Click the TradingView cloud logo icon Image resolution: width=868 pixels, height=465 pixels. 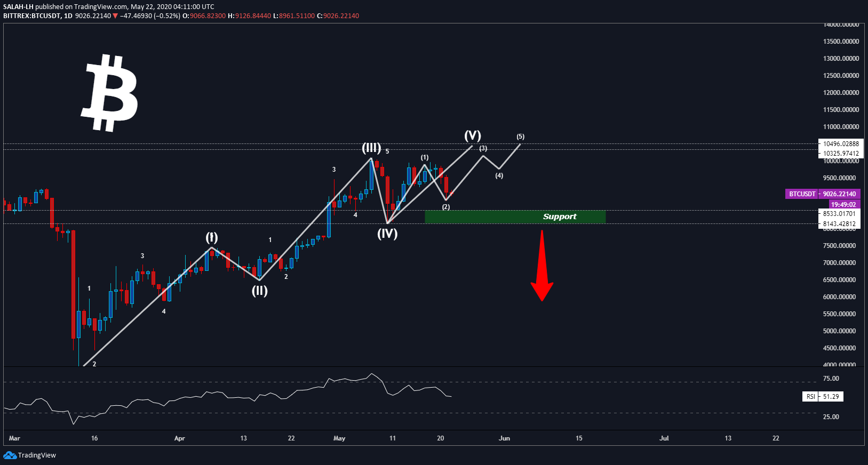pyautogui.click(x=10, y=455)
